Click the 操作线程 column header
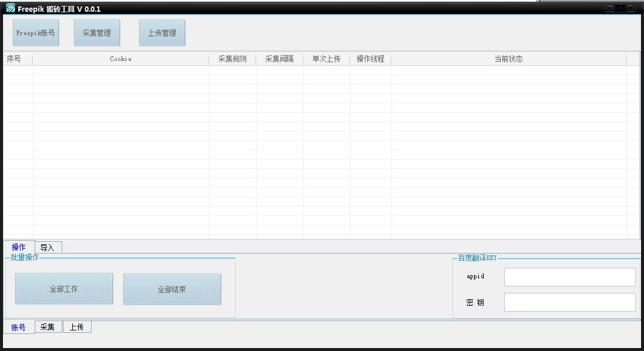Screen dimensions: 644x351 pyautogui.click(x=370, y=59)
